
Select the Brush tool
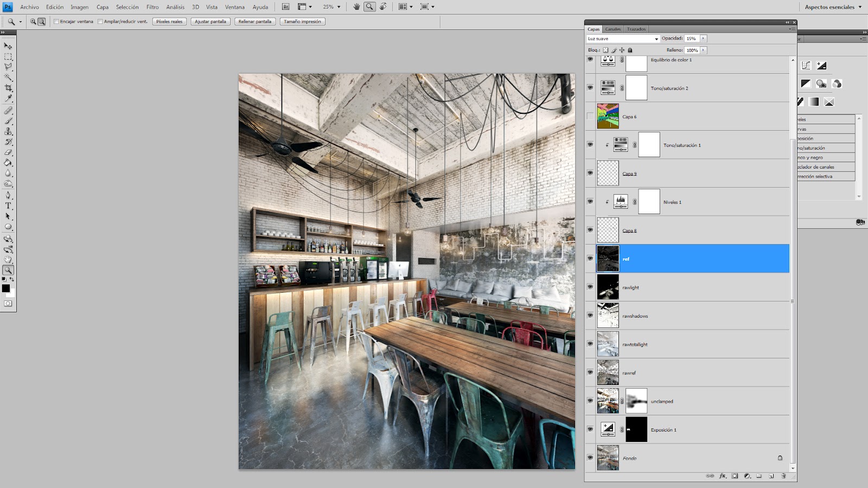(8, 121)
